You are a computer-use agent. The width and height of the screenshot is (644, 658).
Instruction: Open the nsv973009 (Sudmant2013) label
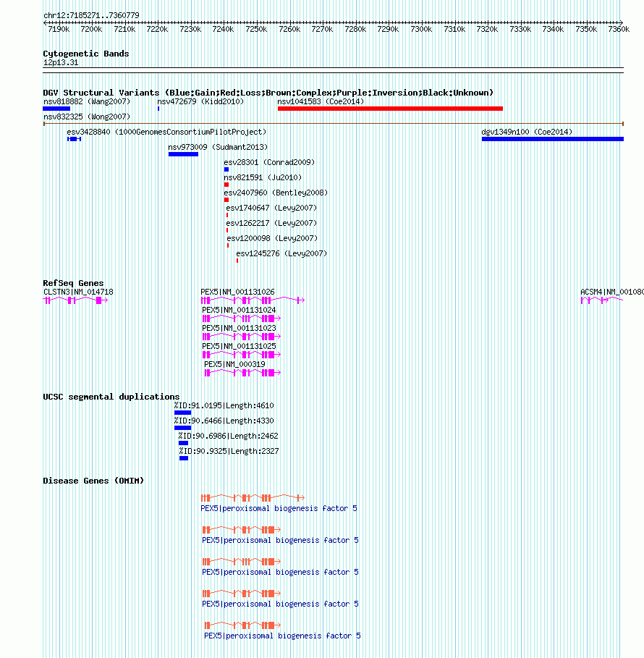tap(218, 147)
